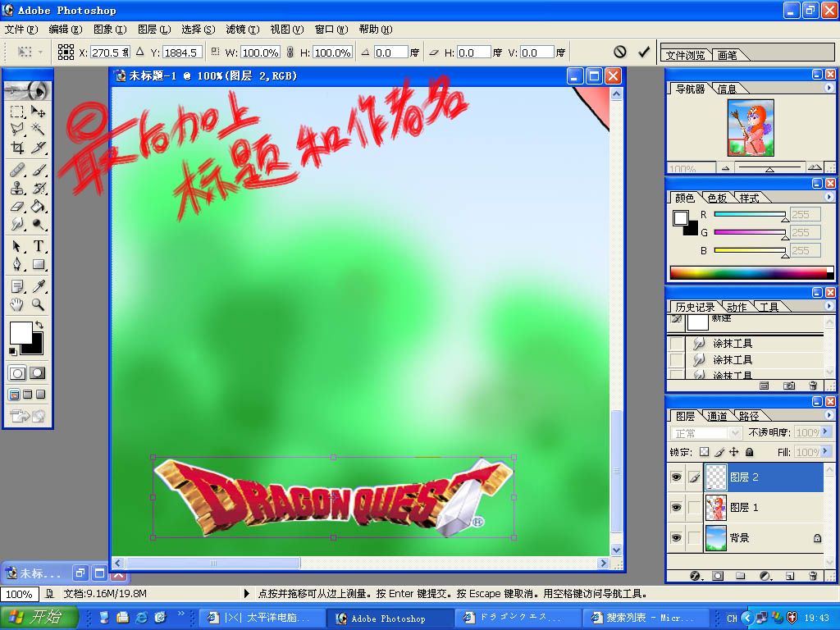Viewport: 840px width, 630px height.
Task: Open the 滤镜 menu
Action: 242,30
